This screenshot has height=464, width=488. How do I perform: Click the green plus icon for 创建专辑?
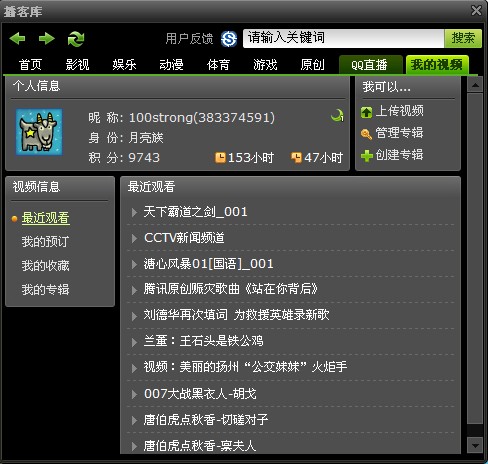[367, 156]
